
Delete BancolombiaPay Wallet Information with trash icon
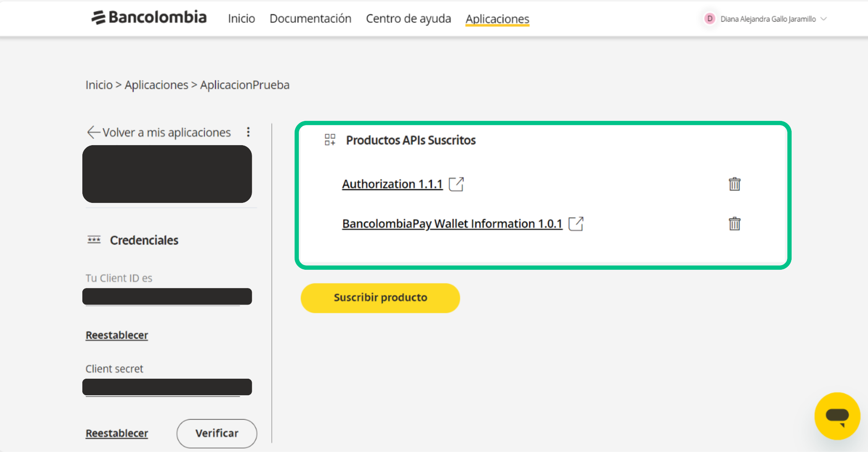(734, 224)
